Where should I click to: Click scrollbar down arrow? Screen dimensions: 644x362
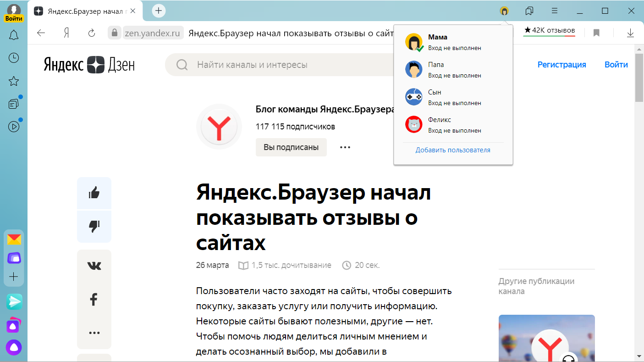[x=639, y=356]
